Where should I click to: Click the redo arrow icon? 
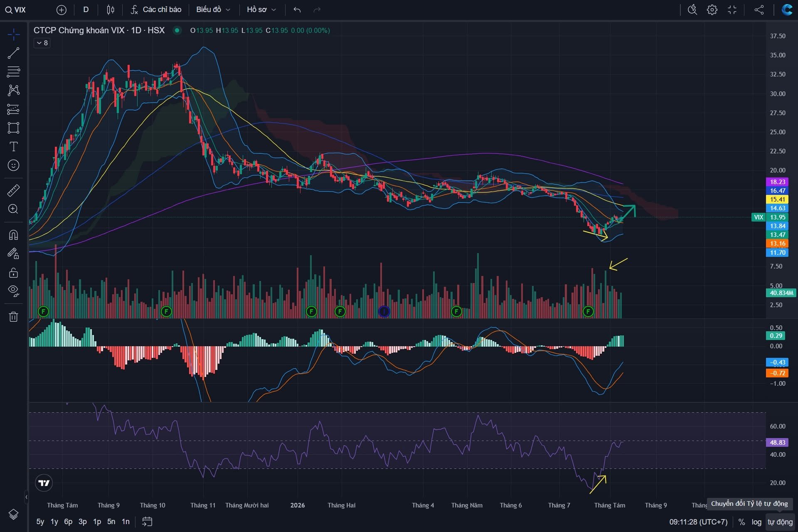point(317,10)
